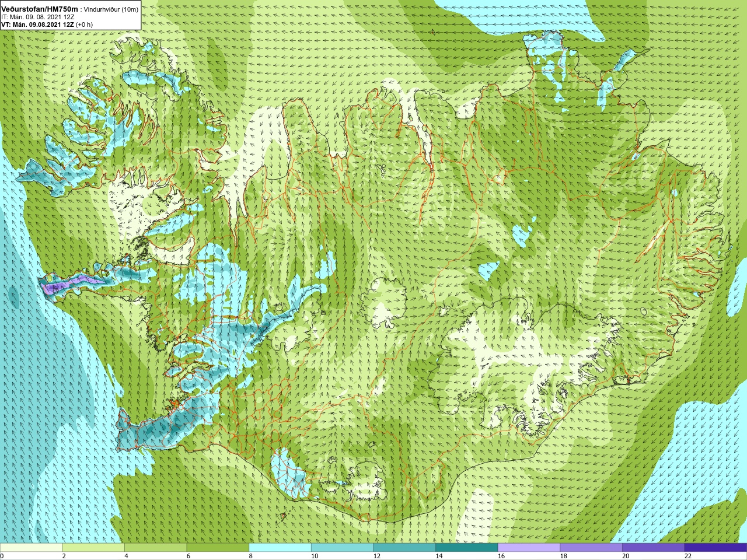Image resolution: width=747 pixels, height=560 pixels.
Task: Choose the light cyan 8–10 legend swatch
Action: (x=280, y=548)
